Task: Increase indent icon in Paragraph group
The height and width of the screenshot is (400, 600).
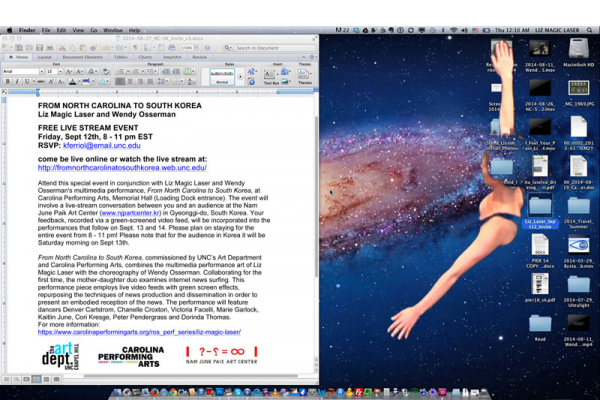Action: (176, 72)
